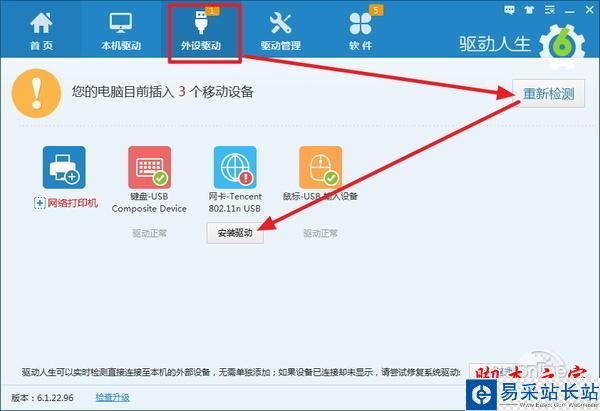Viewport: 600px width, 411px height.
Task: Click 驱动正常 status under the keyboard device
Action: 149,233
